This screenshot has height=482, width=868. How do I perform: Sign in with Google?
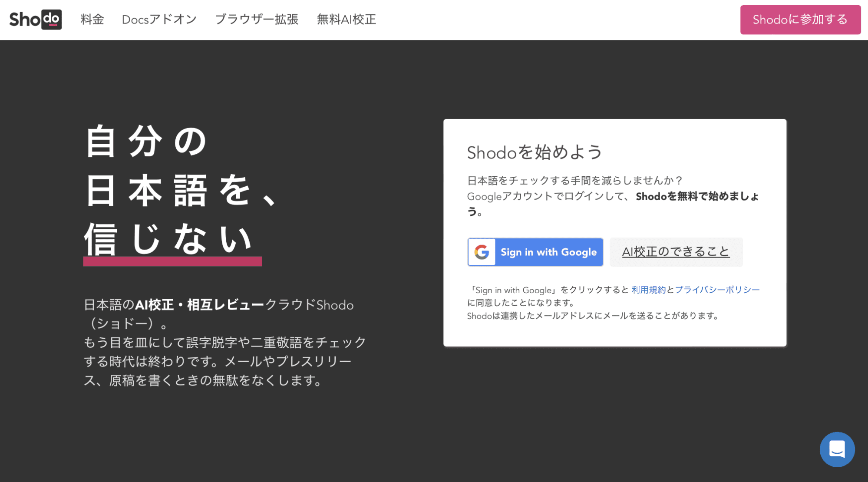point(535,252)
